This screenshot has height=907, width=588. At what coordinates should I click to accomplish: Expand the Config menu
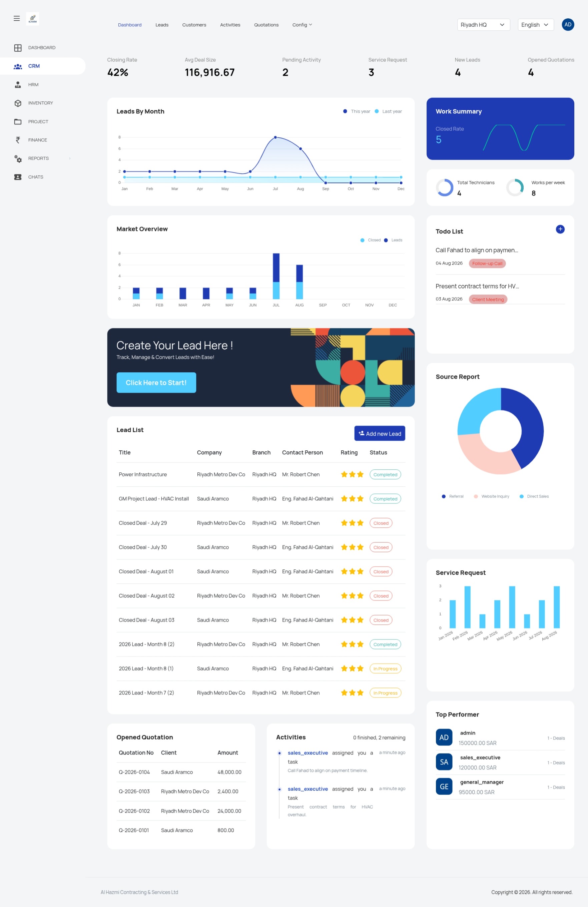tap(302, 25)
